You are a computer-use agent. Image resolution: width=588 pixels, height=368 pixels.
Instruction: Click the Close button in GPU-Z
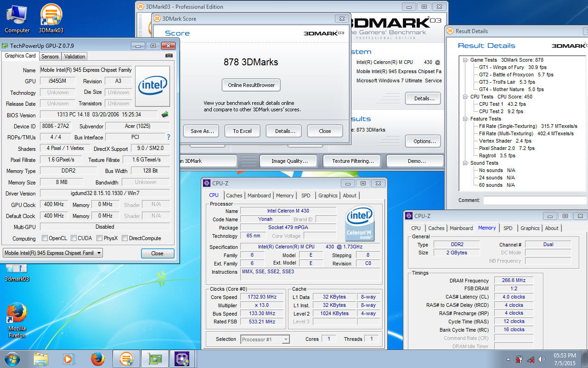pyautogui.click(x=157, y=253)
